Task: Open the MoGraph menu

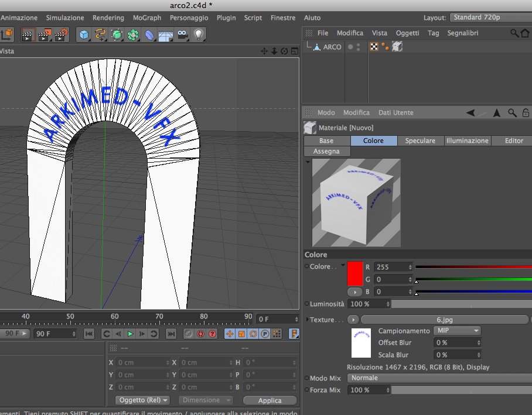Action: 146,18
